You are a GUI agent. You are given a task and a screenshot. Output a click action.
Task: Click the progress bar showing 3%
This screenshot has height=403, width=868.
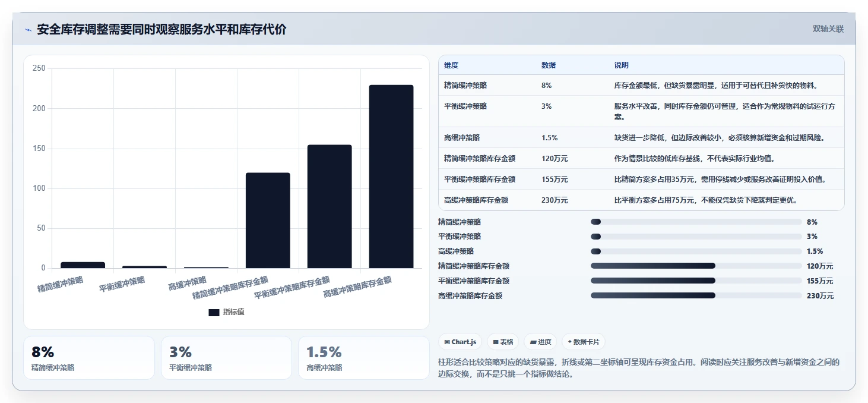pos(696,237)
